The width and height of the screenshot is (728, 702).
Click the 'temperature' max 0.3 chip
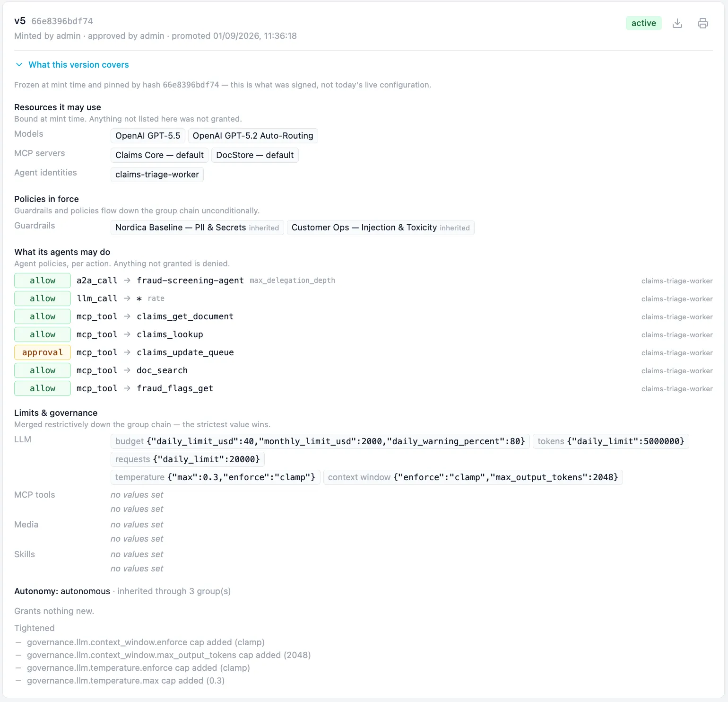(x=216, y=477)
